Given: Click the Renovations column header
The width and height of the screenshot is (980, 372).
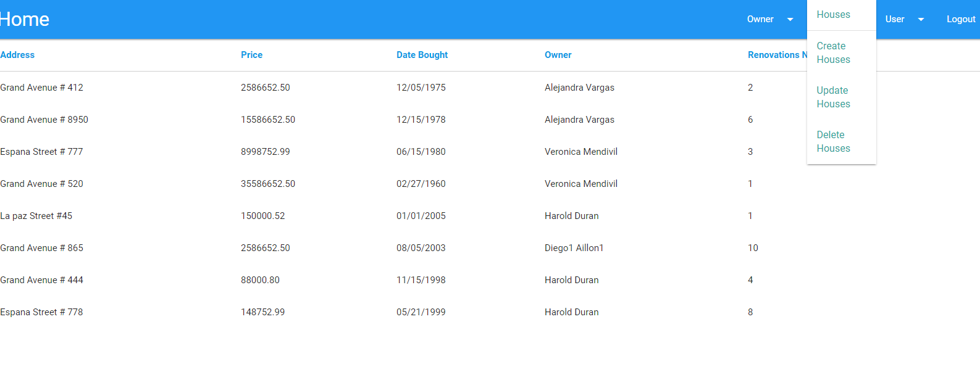Looking at the screenshot, I should pyautogui.click(x=777, y=55).
